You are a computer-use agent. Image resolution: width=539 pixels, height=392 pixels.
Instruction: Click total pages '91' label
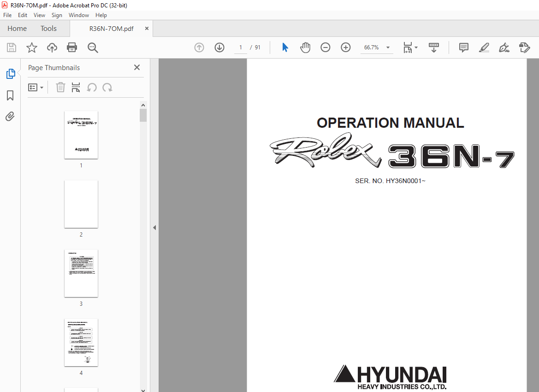(257, 48)
